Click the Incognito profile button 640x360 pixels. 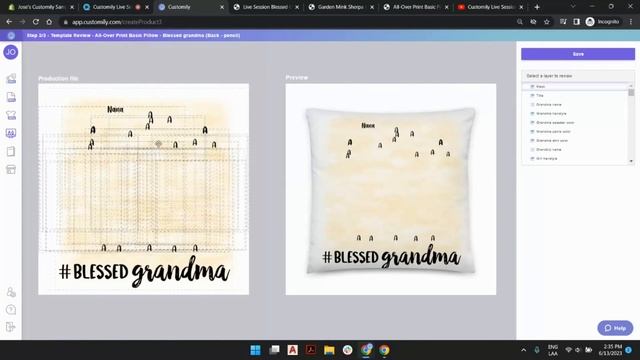click(x=602, y=22)
